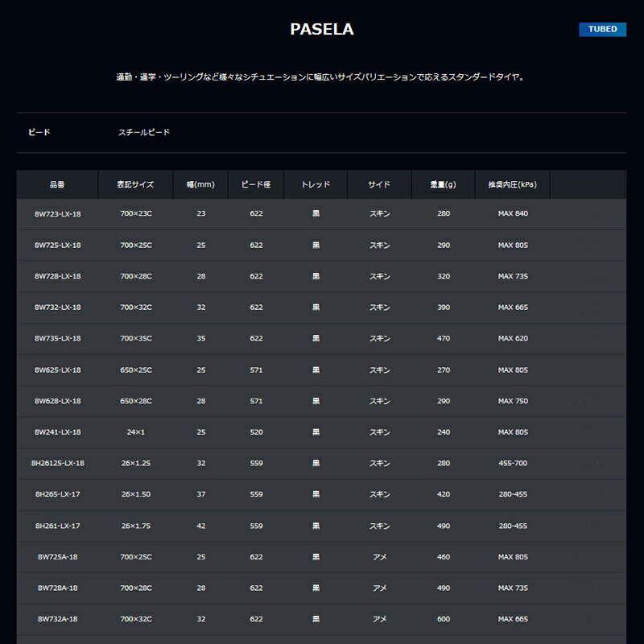Click bead diameter 571 in row 8W625-LX-18
Viewport: 644px width, 644px height.
(256, 370)
